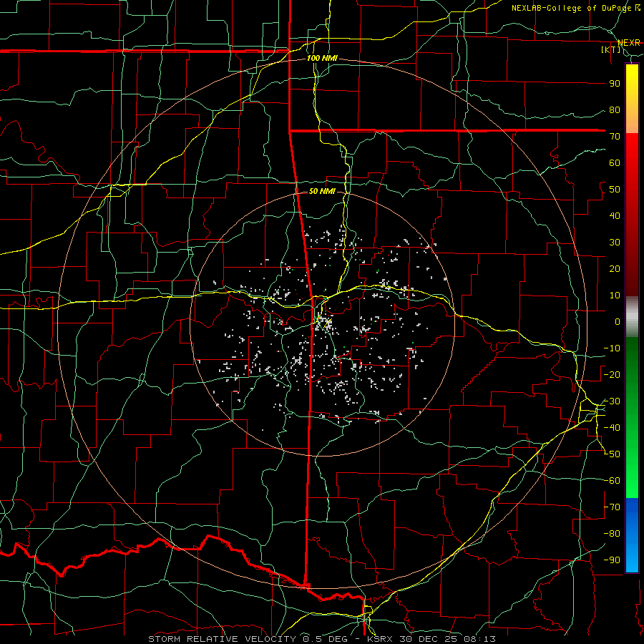Screen dimensions: 644x644
Task: Click the "40" legend value
Action: pyautogui.click(x=615, y=216)
